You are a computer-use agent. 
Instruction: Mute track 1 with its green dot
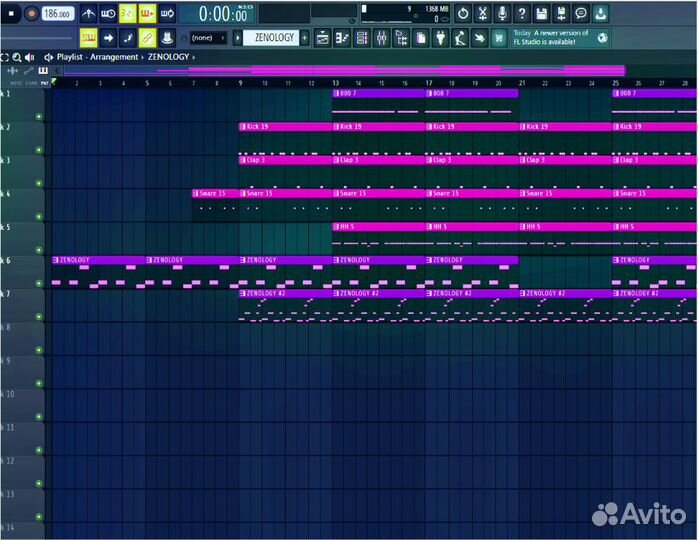click(39, 117)
